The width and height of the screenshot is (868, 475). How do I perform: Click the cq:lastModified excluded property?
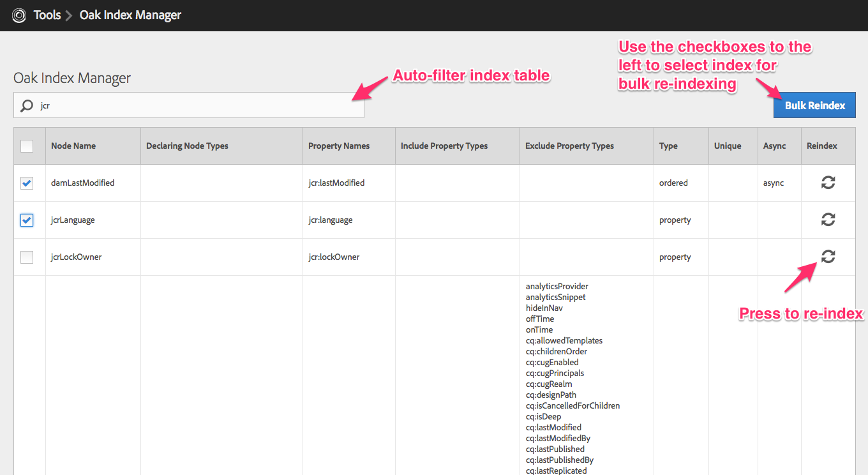click(x=554, y=427)
